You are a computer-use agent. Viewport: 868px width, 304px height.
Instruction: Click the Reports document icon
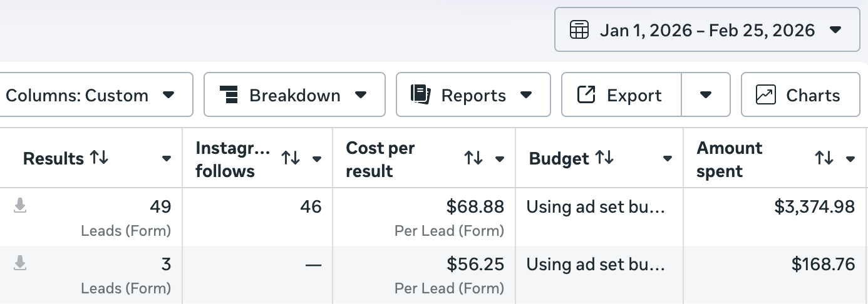click(421, 95)
